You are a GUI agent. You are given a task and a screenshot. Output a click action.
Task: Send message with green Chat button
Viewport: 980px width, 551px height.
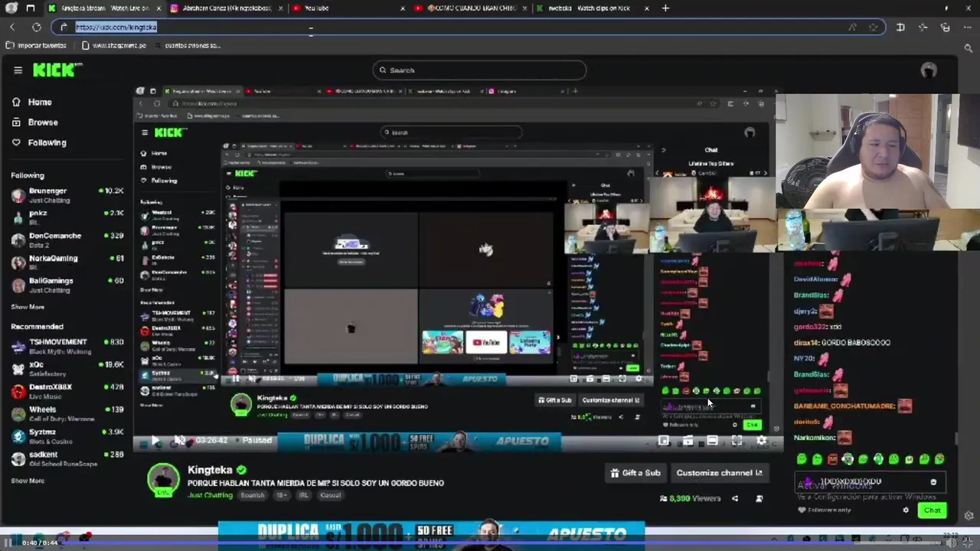coord(932,510)
